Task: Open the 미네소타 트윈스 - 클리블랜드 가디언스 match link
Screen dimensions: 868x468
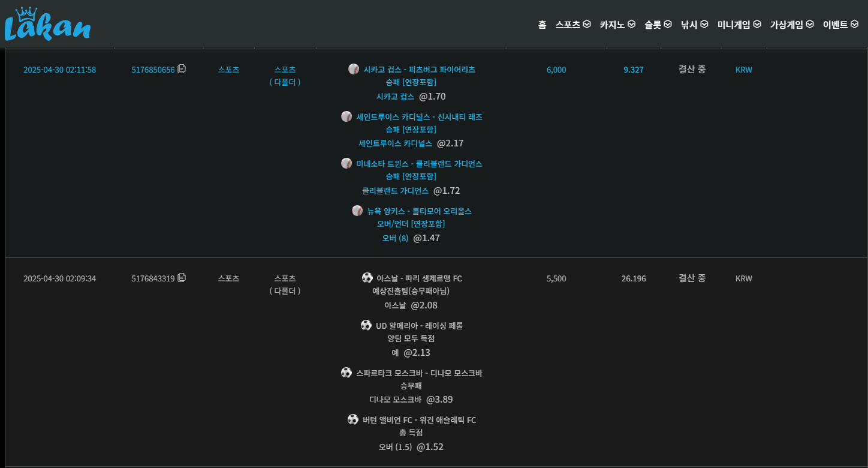Action: (x=419, y=164)
